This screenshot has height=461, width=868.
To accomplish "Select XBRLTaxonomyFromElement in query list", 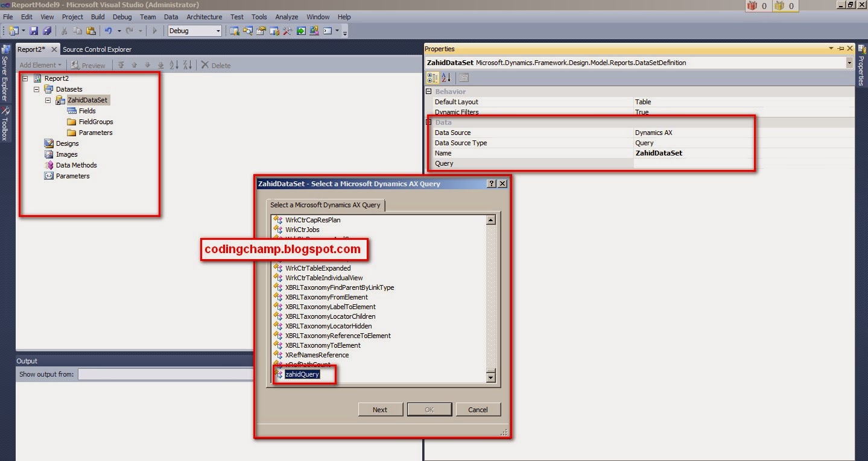I will 326,297.
